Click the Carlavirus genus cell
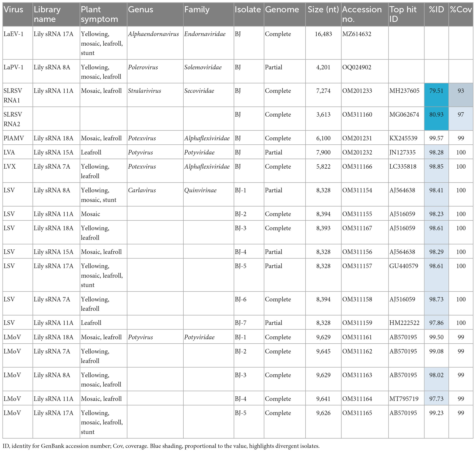476x452 pixels. 155,194
